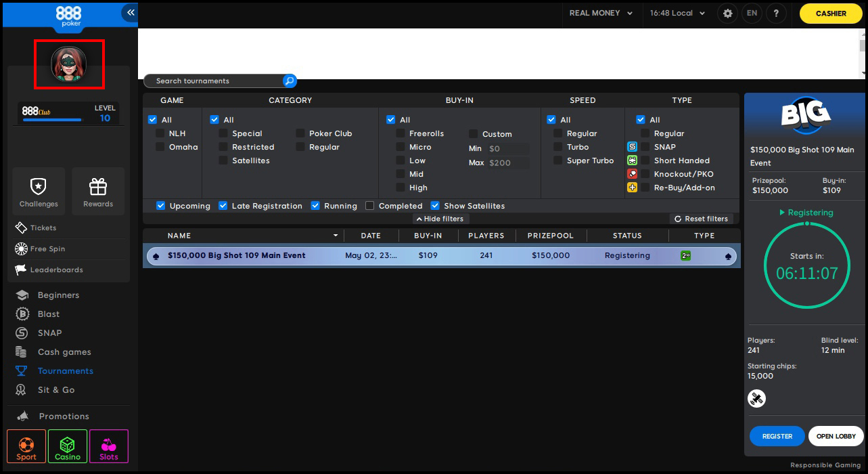This screenshot has height=474, width=868.
Task: Enable the Turbo speed filter
Action: click(x=558, y=147)
